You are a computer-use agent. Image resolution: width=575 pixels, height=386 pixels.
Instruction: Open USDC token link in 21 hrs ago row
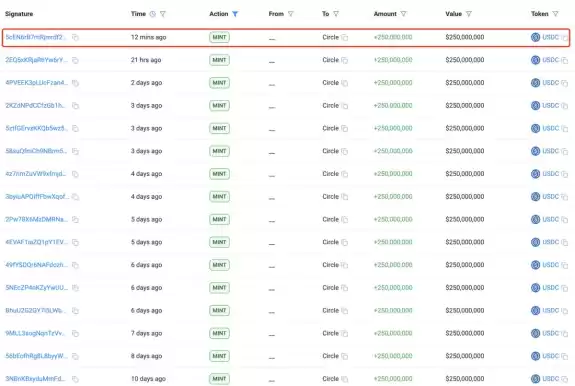(550, 60)
